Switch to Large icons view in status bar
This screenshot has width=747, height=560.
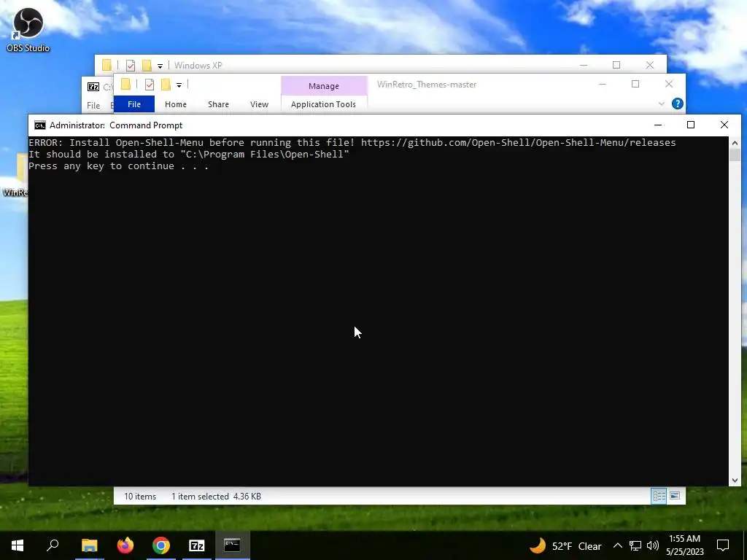tap(675, 496)
